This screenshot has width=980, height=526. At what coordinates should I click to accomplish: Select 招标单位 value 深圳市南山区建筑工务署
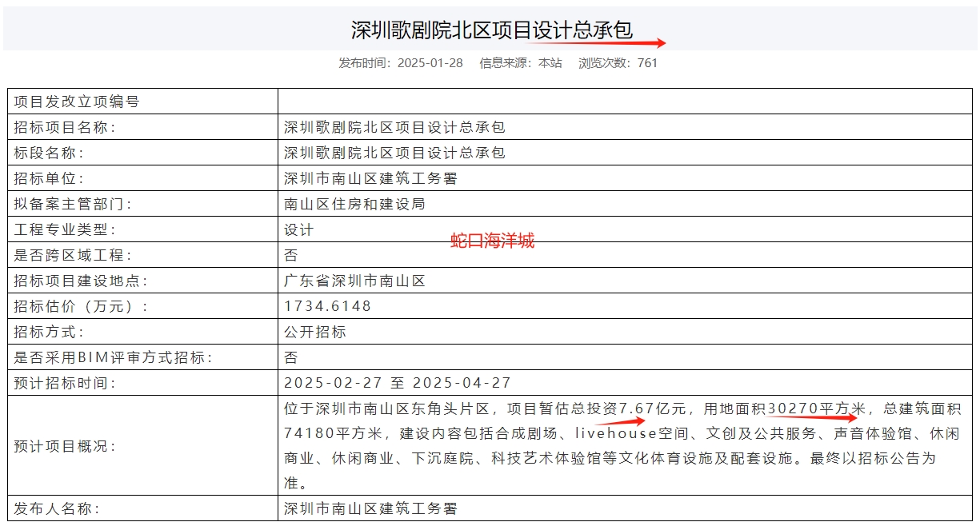[x=370, y=178]
